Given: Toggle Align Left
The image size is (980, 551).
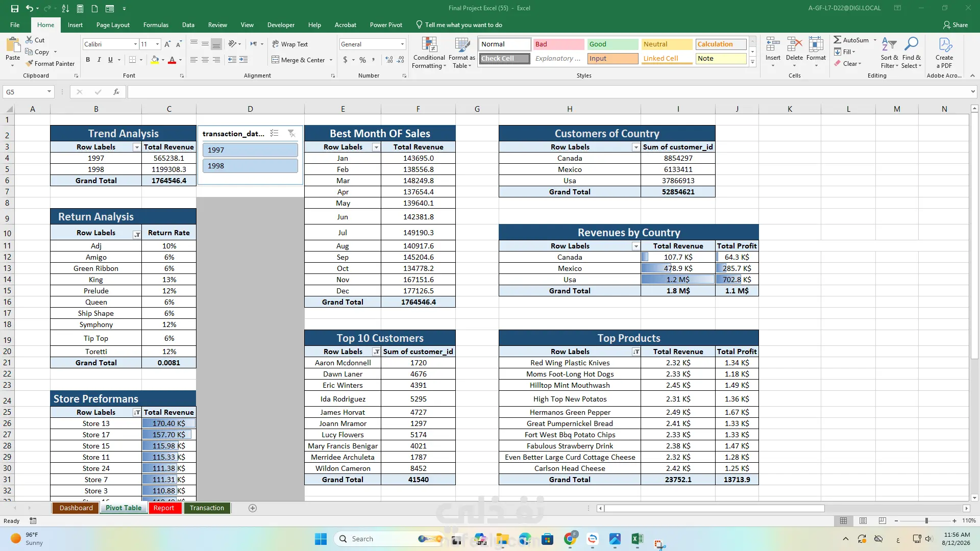Looking at the screenshot, I should click(x=193, y=60).
